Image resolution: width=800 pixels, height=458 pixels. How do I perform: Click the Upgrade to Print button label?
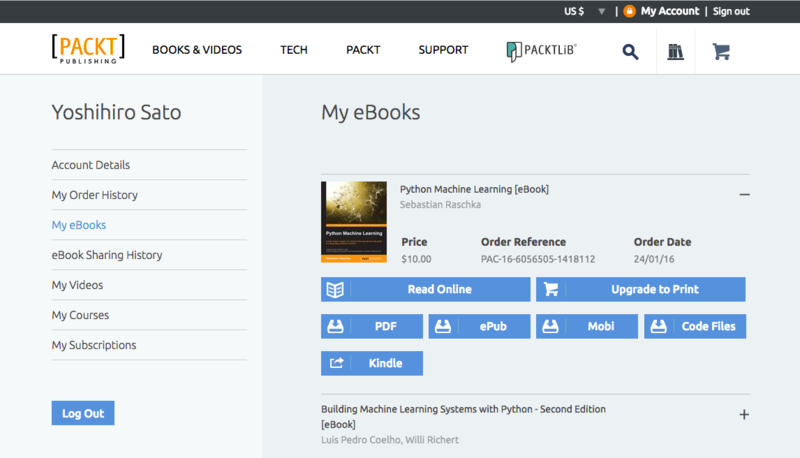pyautogui.click(x=655, y=290)
